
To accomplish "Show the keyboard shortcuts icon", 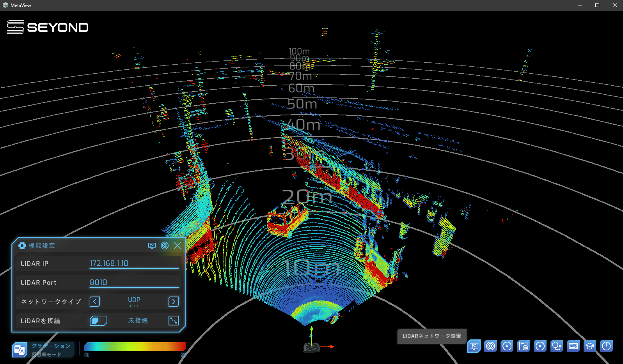I will (x=573, y=346).
